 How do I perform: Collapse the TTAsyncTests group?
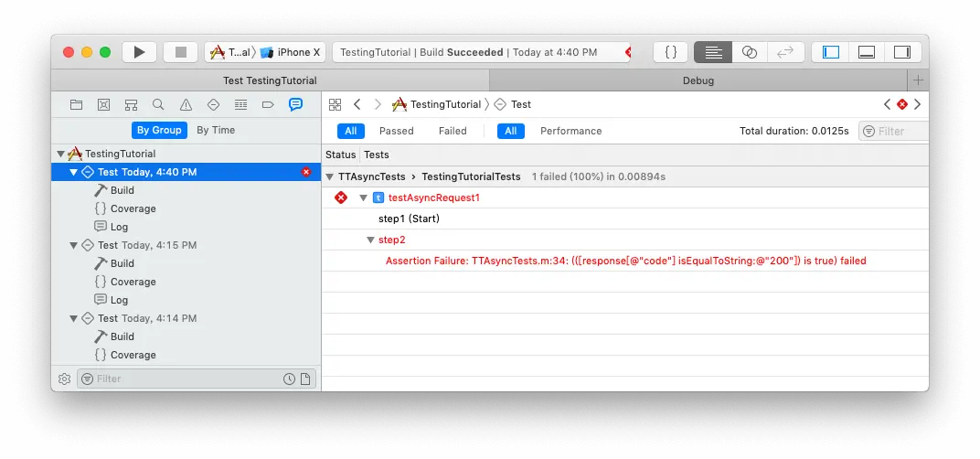coord(330,177)
